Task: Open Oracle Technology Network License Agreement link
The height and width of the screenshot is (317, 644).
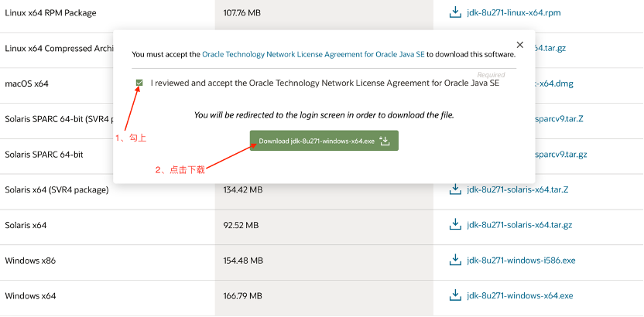Action: [x=313, y=55]
